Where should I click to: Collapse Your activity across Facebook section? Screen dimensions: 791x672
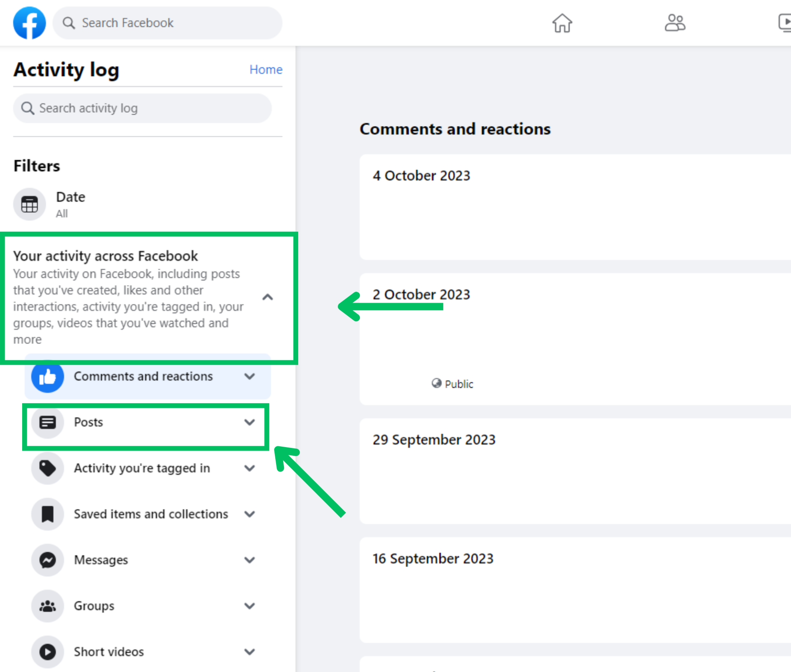click(x=267, y=297)
